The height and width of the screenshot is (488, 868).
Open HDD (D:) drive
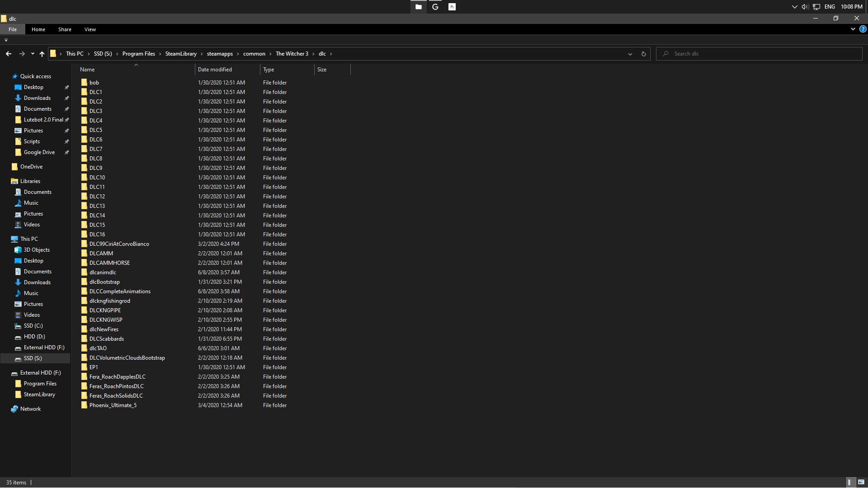(34, 337)
